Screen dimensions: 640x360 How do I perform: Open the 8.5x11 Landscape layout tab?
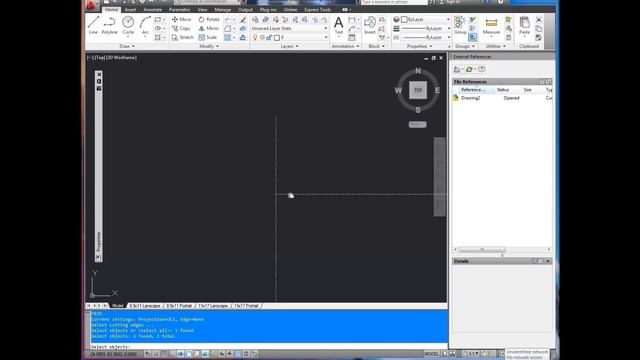point(145,306)
